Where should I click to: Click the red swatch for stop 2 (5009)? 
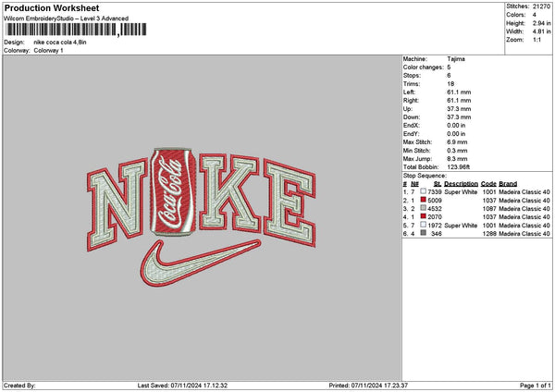click(423, 200)
